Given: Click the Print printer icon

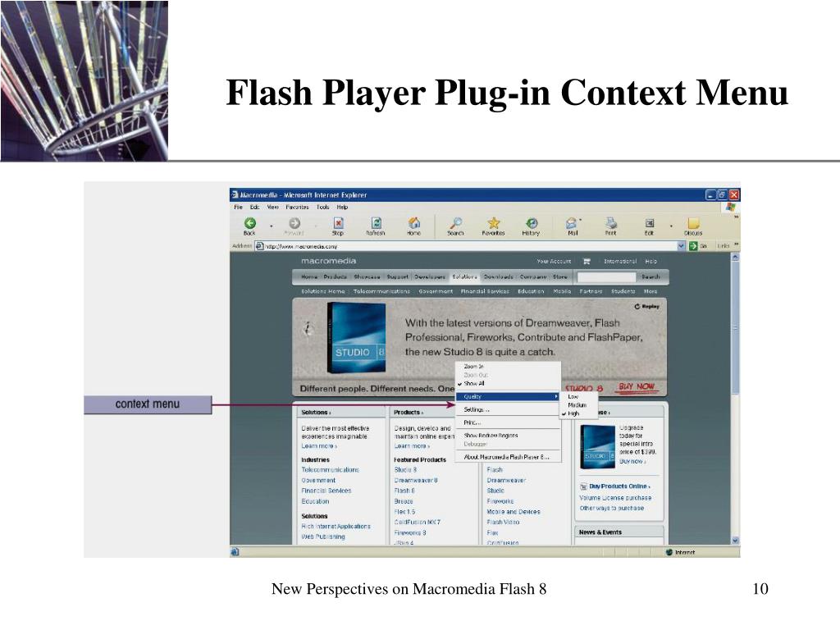Looking at the screenshot, I should point(610,223).
